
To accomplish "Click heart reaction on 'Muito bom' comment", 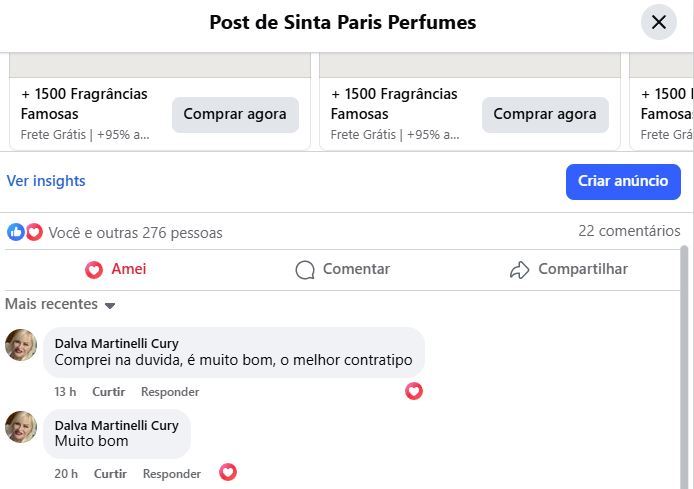I will [x=228, y=472].
